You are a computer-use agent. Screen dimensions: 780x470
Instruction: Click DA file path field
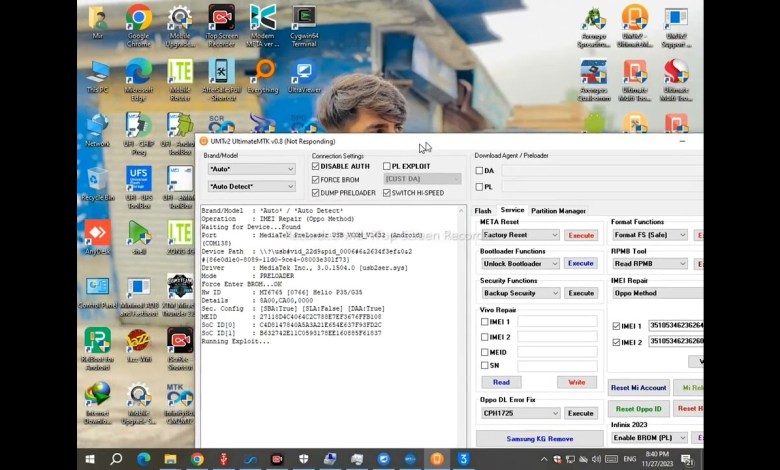pyautogui.click(x=602, y=171)
